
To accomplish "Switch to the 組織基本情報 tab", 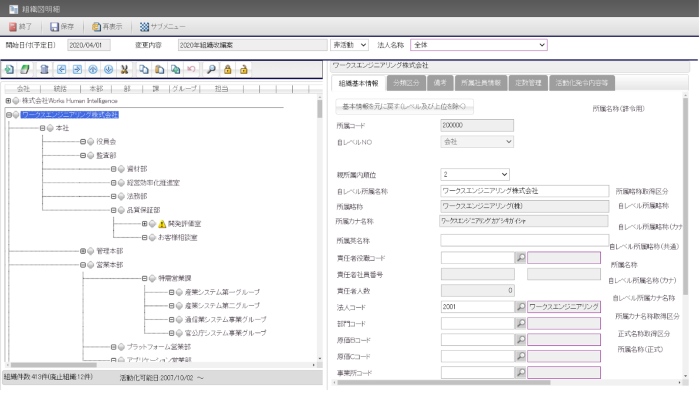I will pyautogui.click(x=358, y=83).
